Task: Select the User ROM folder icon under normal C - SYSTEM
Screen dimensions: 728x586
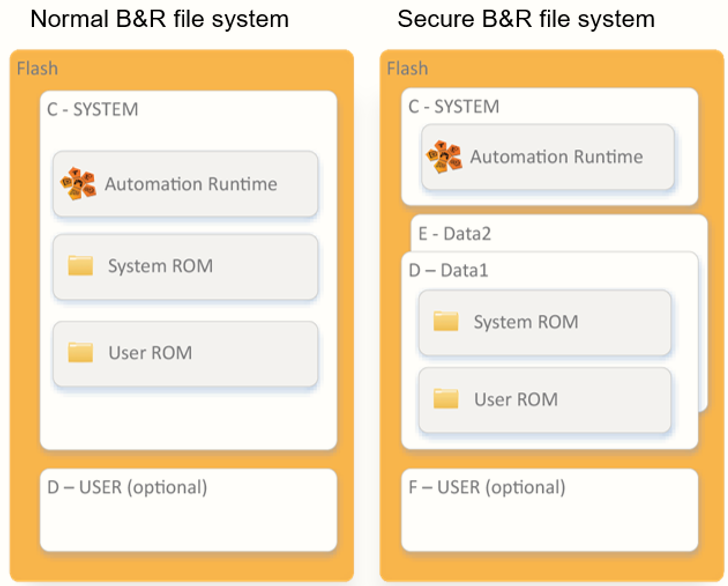Action: pos(81,352)
